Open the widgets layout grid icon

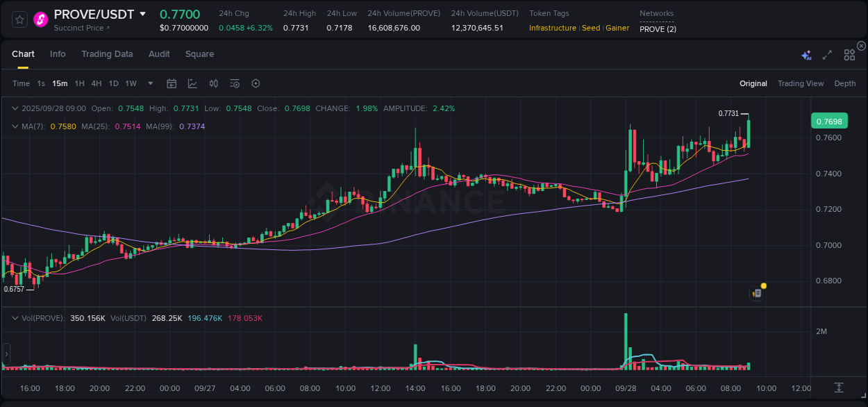click(849, 53)
